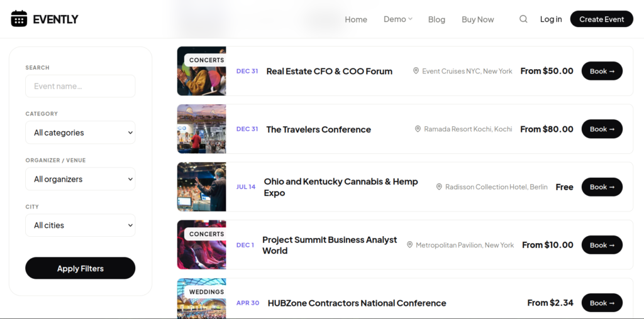
Task: Click Project Summit Business Analyst World title
Action: point(330,245)
